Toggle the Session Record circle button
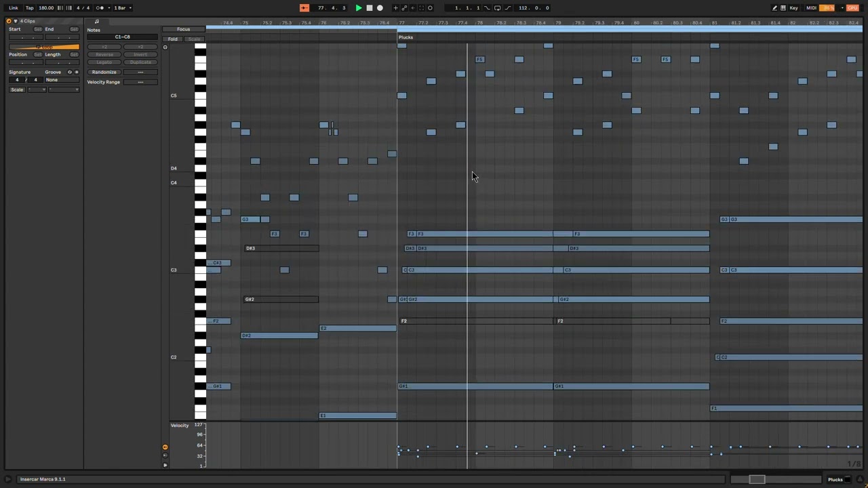 pyautogui.click(x=430, y=8)
